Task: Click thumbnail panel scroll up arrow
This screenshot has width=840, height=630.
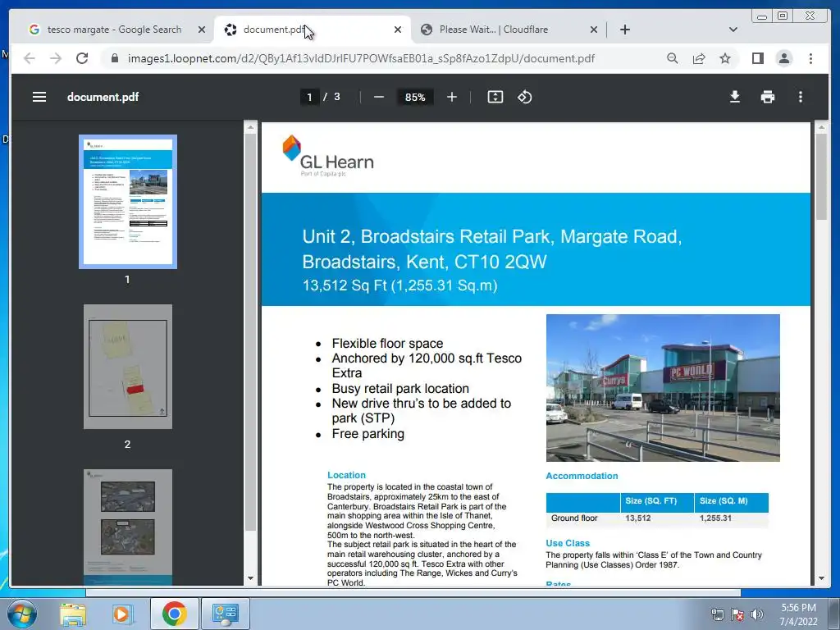Action: 250,127
